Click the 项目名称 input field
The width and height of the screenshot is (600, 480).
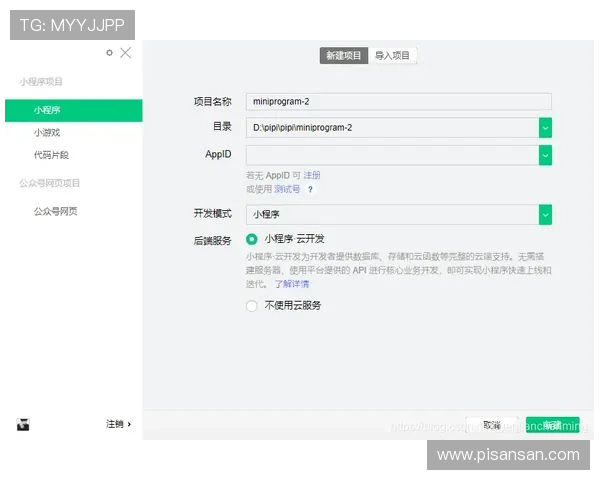[399, 101]
